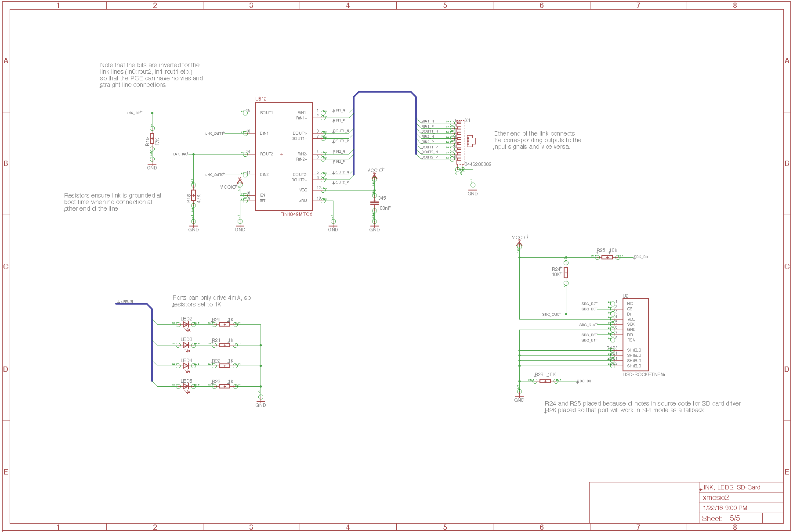This screenshot has width=793, height=532.
Task: Click the '1/22/18 9:00 PM' date field
Action: coord(725,508)
